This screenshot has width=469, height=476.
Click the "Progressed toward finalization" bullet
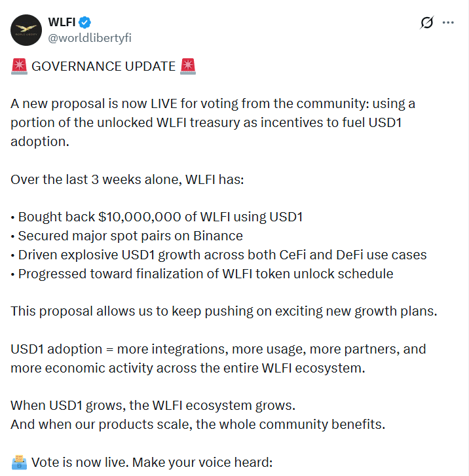[206, 274]
